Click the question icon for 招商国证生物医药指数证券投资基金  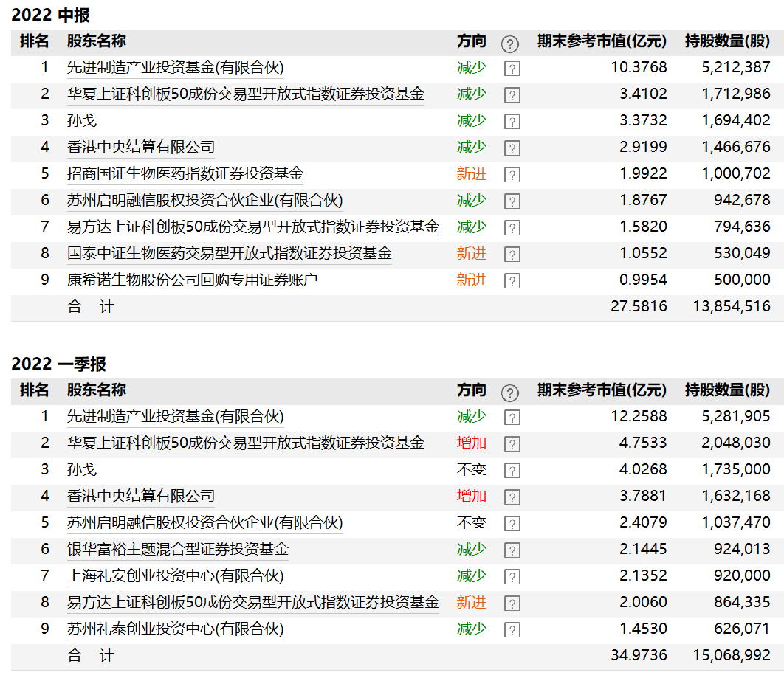tap(512, 175)
